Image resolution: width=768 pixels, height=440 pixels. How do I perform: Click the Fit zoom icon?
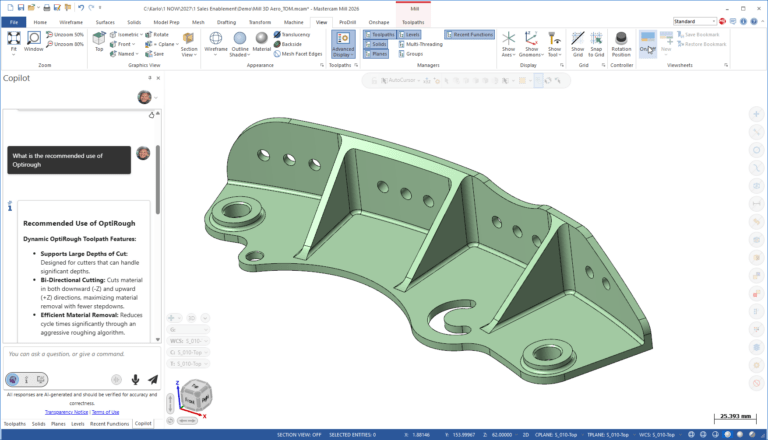(13, 40)
